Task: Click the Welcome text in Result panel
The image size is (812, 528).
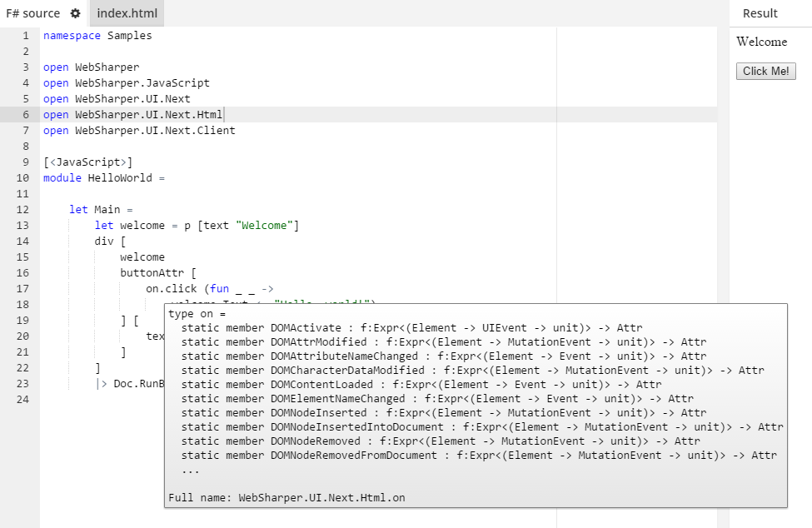Action: pyautogui.click(x=762, y=42)
